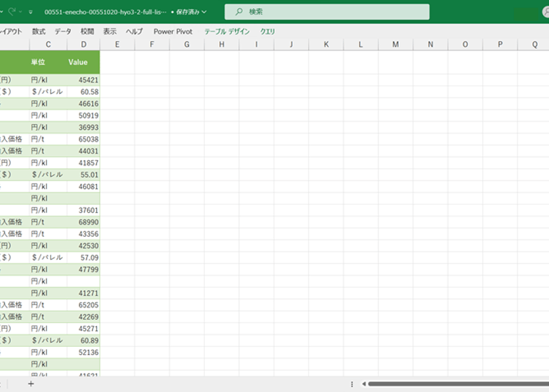Screen dimensions: 549x392
Task: Select the cell with value 46081
Action: point(83,186)
